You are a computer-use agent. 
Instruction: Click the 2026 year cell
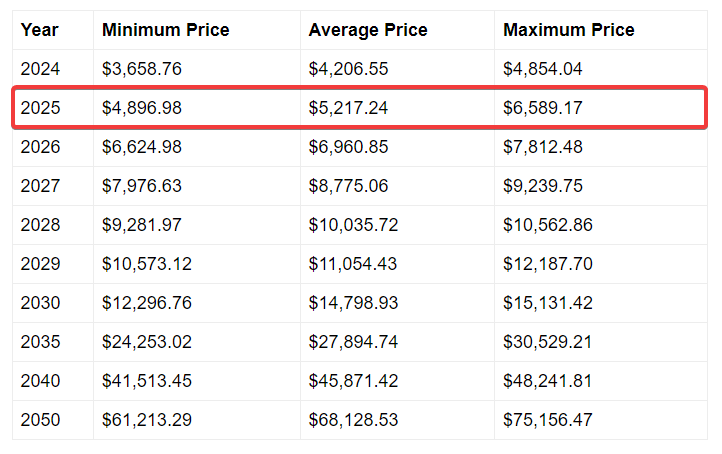(x=40, y=147)
